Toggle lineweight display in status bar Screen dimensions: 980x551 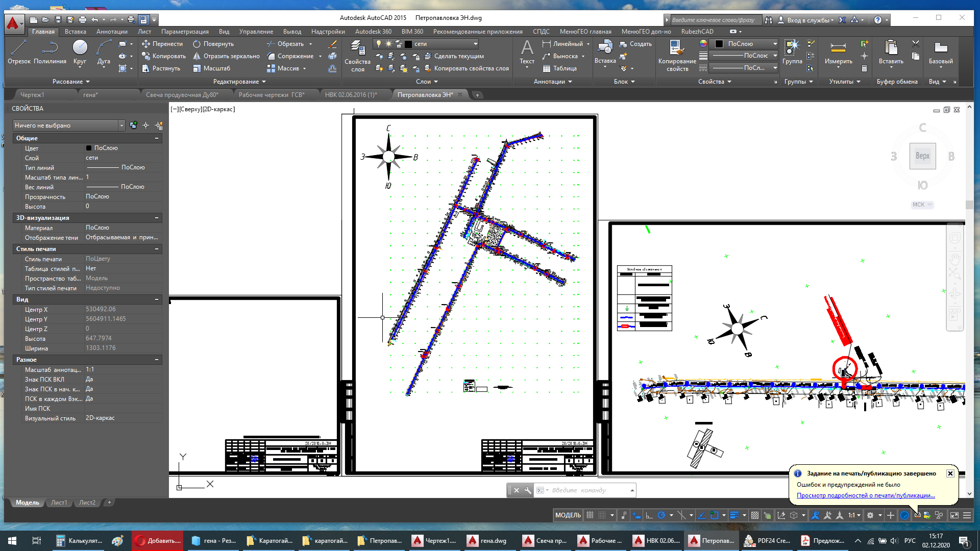pyautogui.click(x=734, y=515)
